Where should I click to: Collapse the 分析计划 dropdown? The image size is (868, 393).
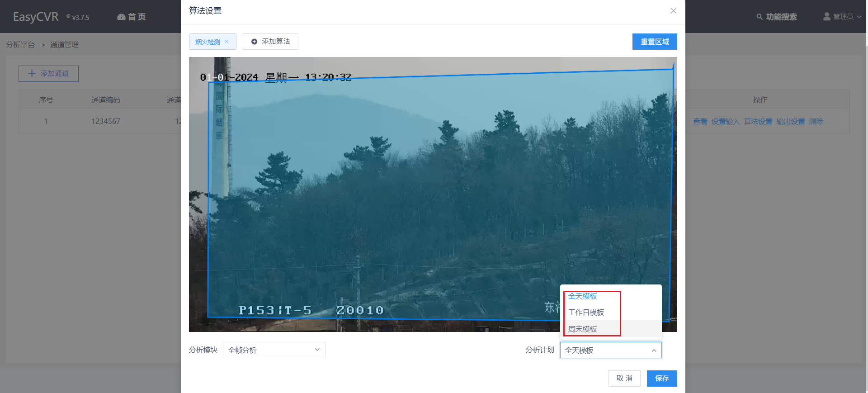(x=654, y=350)
